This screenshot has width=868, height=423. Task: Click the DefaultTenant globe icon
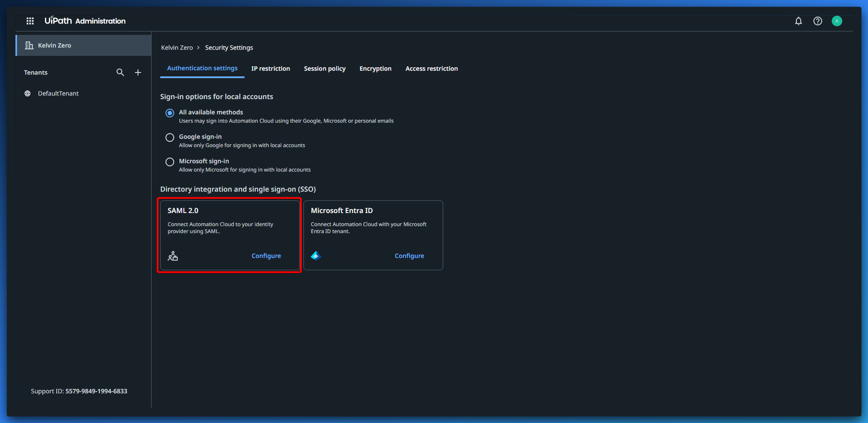(28, 93)
